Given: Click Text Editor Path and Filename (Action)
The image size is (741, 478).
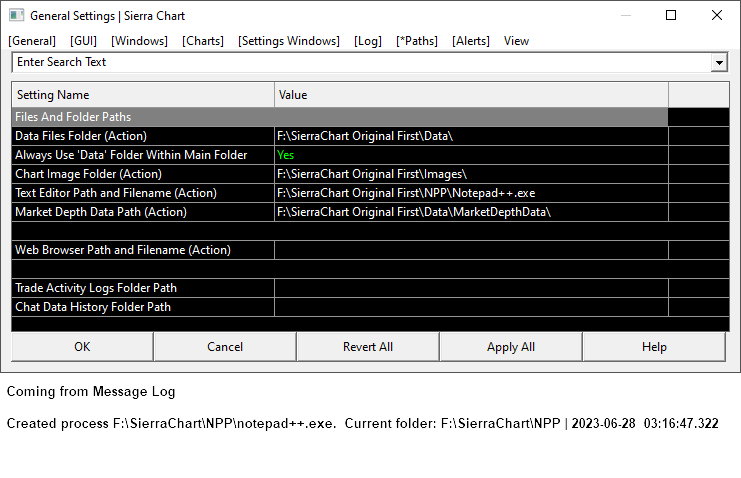Looking at the screenshot, I should pyautogui.click(x=143, y=193).
